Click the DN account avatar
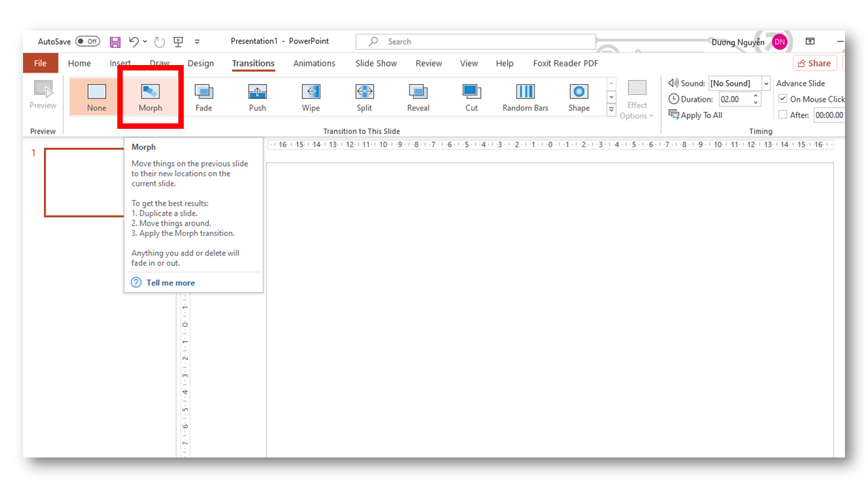 (780, 42)
